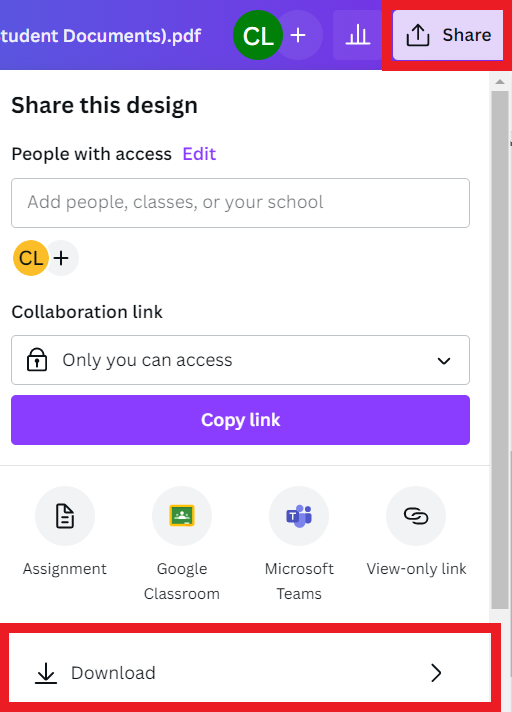Click the Copy link button
This screenshot has height=712, width=512.
pyautogui.click(x=240, y=420)
